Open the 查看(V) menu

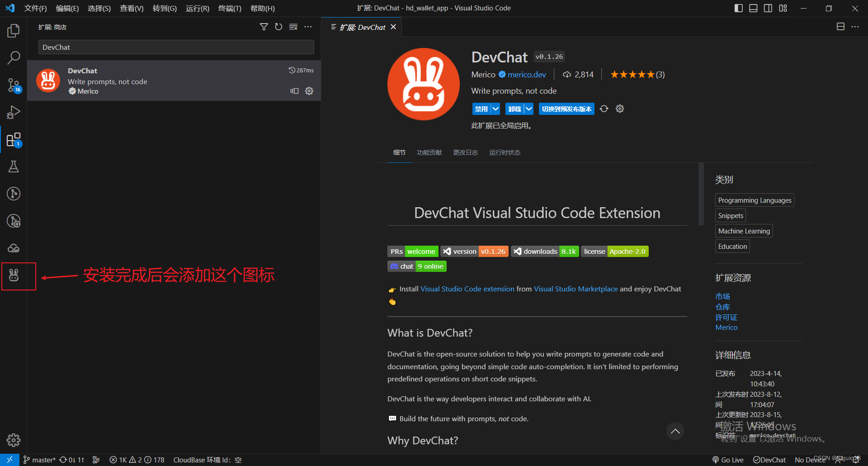132,8
